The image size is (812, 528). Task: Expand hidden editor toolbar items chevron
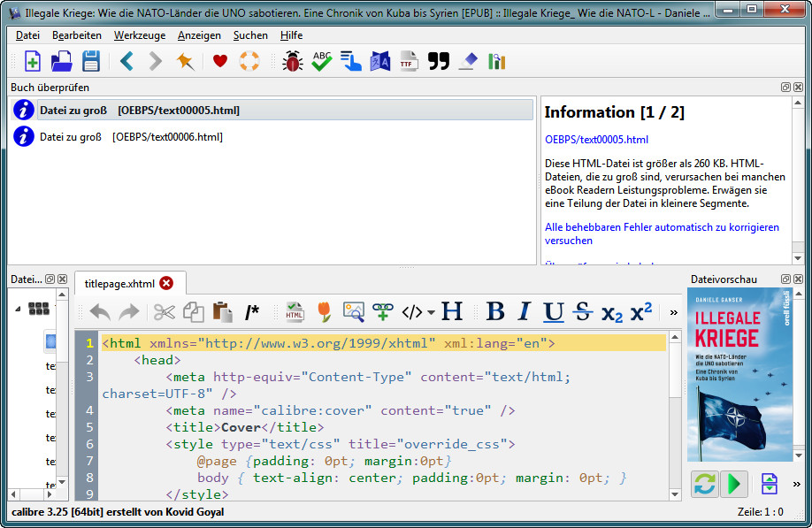674,312
